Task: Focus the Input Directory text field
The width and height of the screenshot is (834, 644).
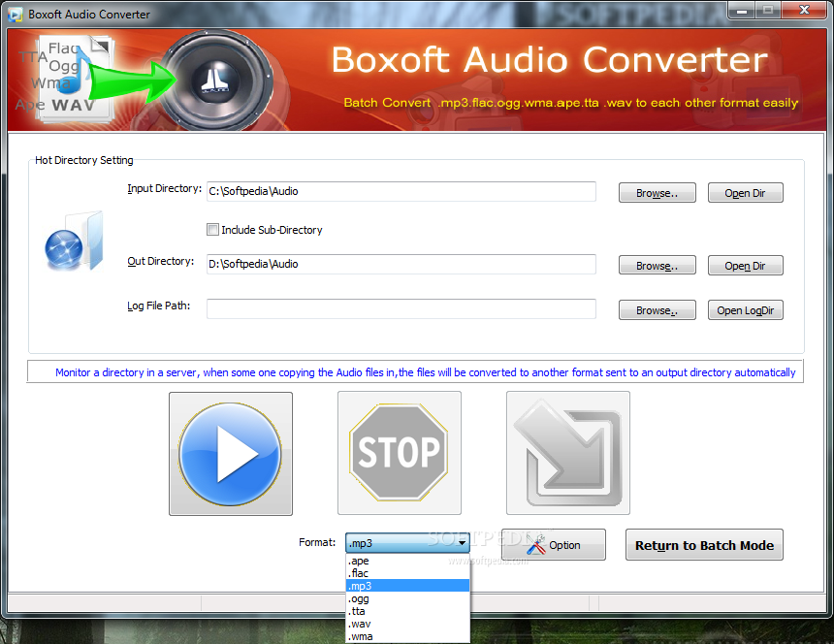Action: click(401, 191)
